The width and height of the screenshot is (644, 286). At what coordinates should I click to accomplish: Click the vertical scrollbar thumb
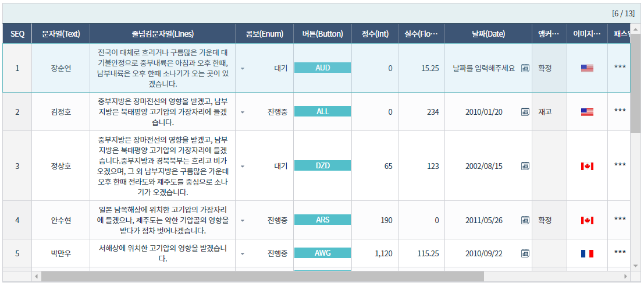pyautogui.click(x=635, y=83)
